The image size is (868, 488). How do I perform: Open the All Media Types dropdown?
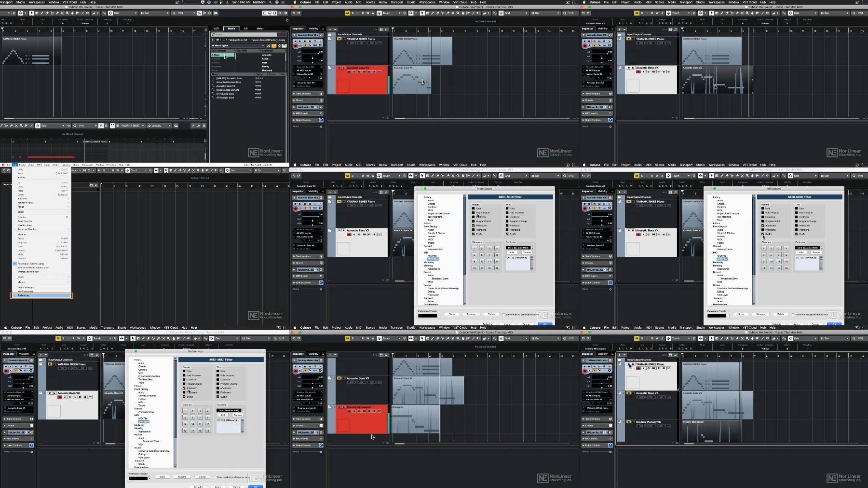238,46
